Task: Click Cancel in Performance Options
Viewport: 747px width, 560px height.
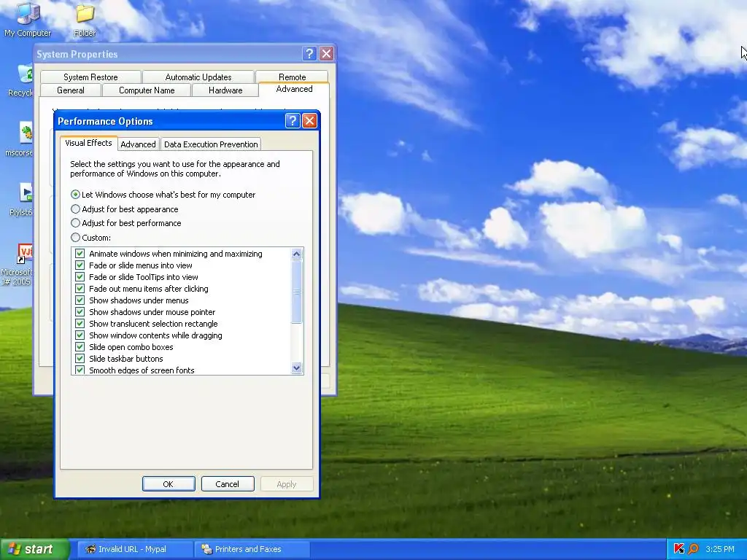Action: click(228, 484)
